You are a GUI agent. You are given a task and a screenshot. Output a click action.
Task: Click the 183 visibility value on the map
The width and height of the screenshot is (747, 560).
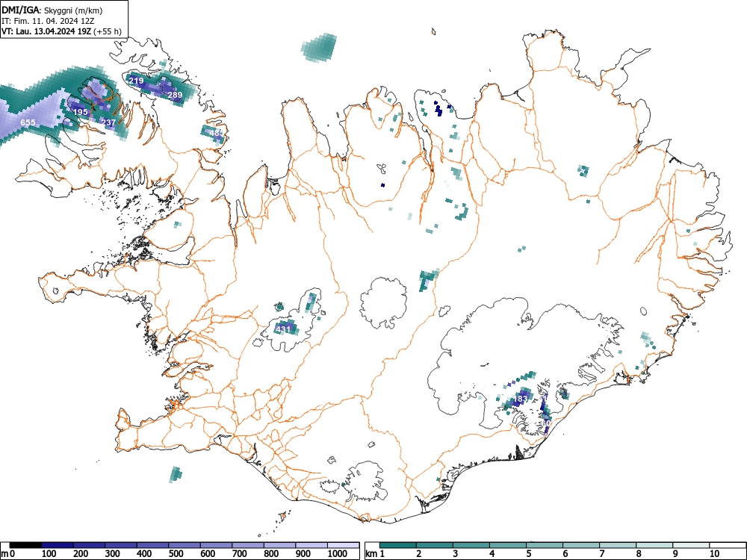coord(521,399)
